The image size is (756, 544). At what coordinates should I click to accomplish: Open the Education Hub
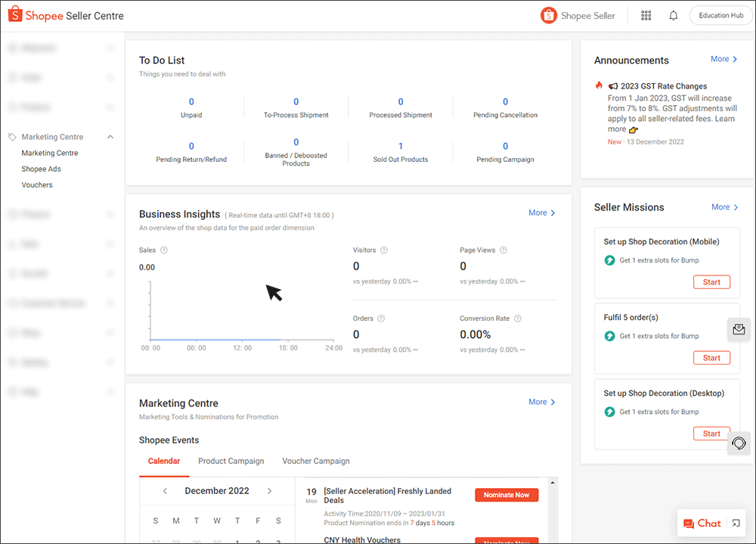click(720, 15)
